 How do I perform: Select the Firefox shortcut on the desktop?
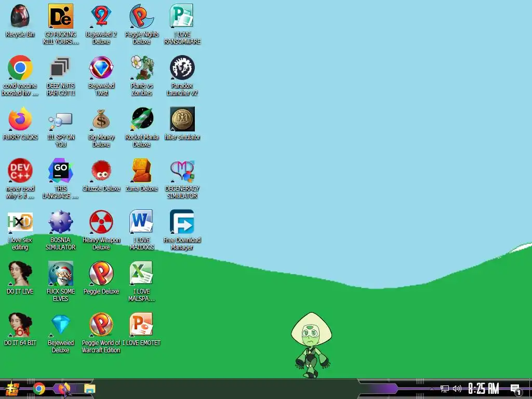[x=20, y=119]
